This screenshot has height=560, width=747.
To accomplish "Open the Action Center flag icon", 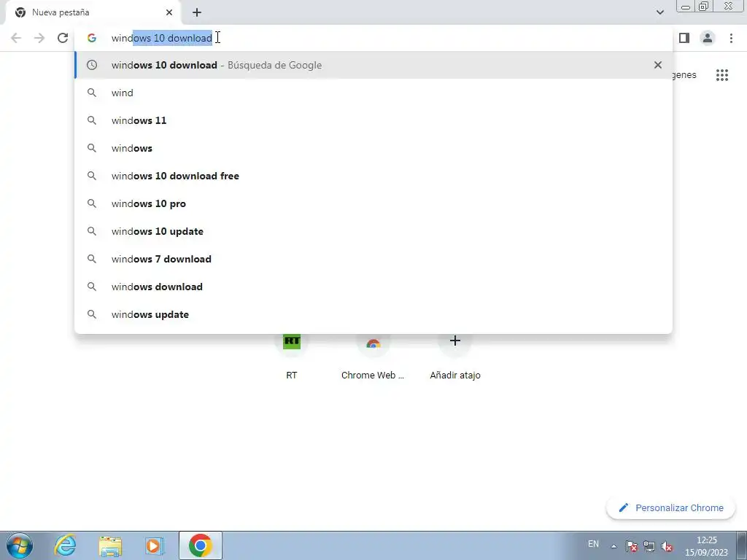I will 631,546.
